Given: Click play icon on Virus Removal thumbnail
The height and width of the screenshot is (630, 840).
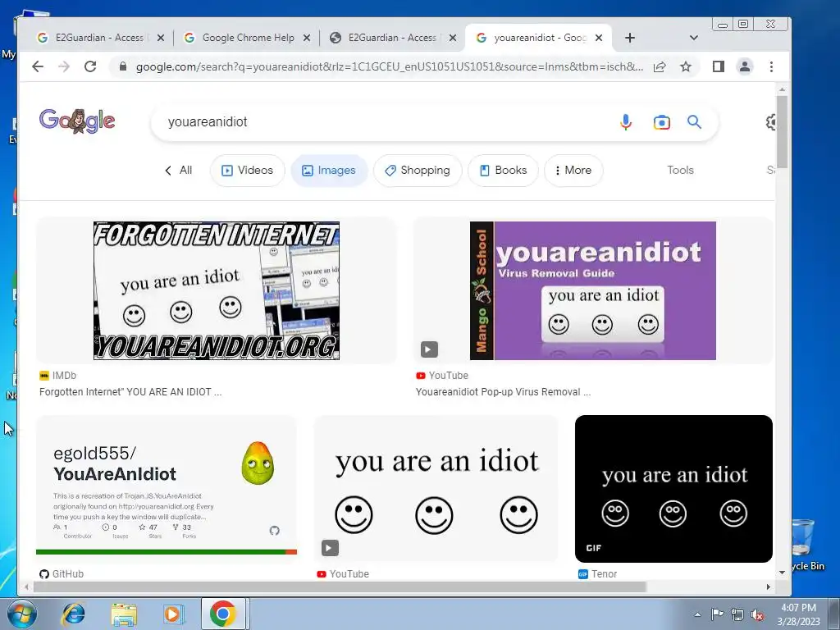Looking at the screenshot, I should 429,349.
